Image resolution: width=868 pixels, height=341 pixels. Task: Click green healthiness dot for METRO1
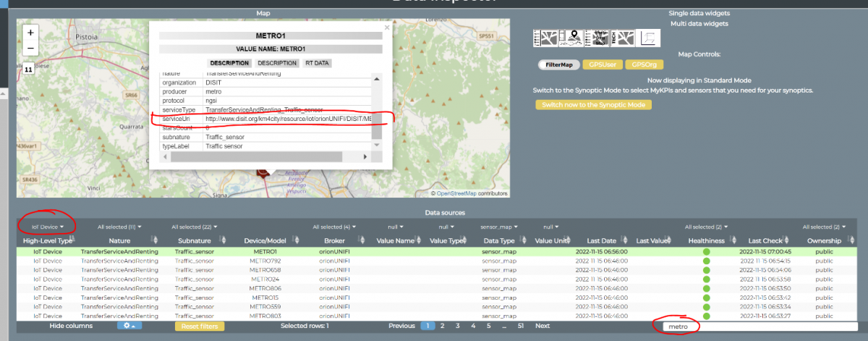tap(706, 252)
